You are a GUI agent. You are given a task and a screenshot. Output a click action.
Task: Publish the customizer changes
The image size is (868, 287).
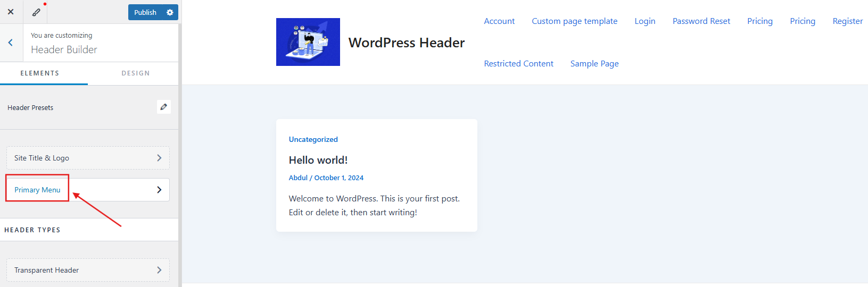[x=145, y=12]
